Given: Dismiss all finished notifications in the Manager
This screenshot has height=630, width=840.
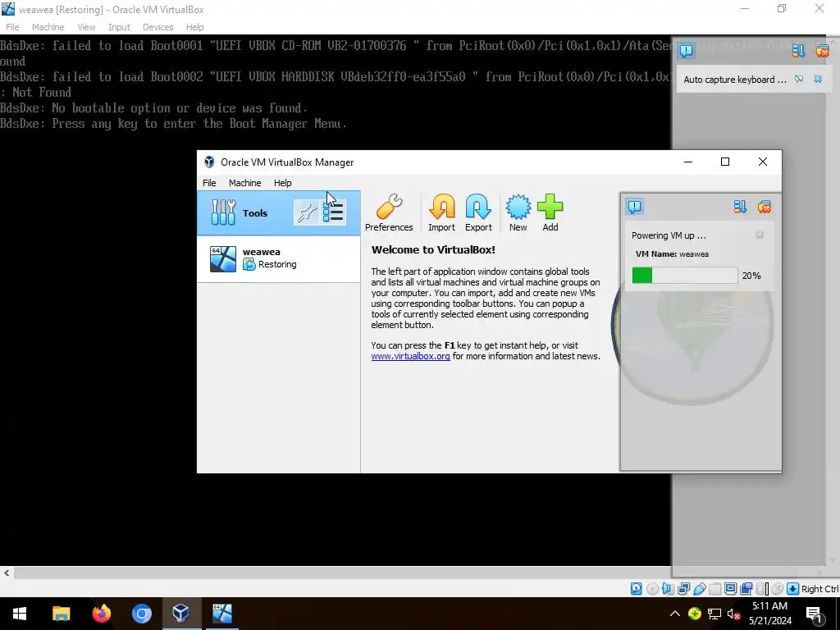Looking at the screenshot, I should point(765,207).
